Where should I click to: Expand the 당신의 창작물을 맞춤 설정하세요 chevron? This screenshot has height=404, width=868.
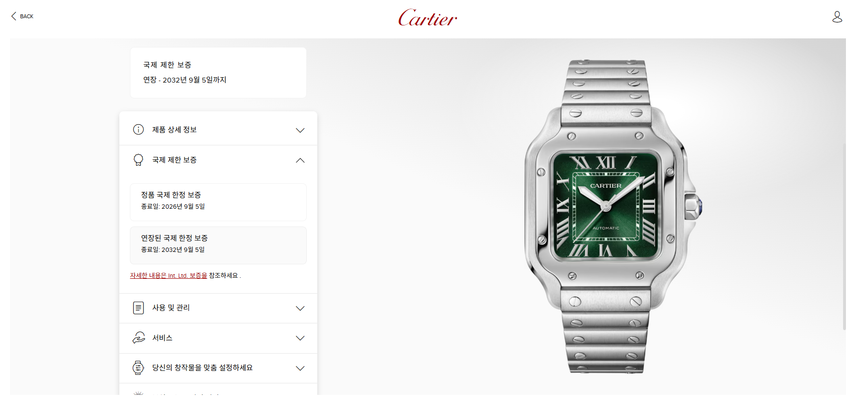pos(300,368)
